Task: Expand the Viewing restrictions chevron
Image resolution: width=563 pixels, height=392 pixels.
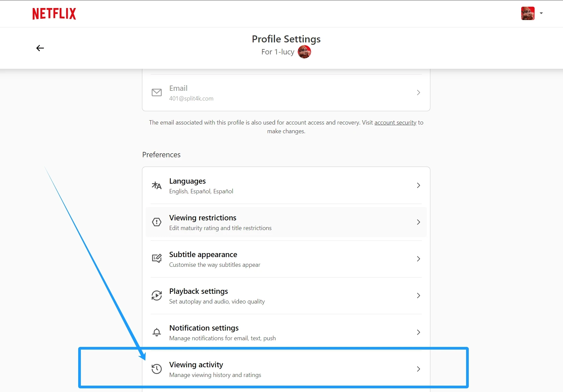Action: point(418,222)
